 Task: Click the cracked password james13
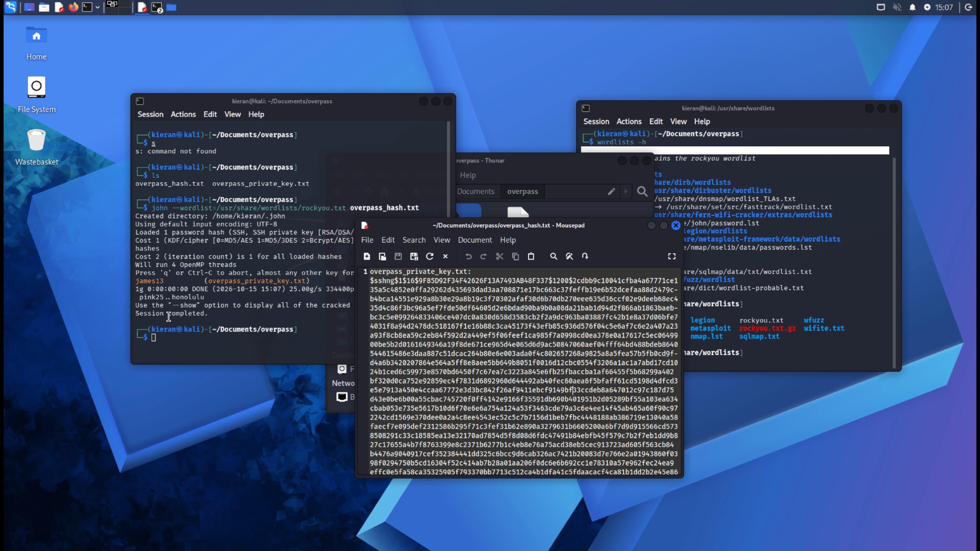point(149,281)
